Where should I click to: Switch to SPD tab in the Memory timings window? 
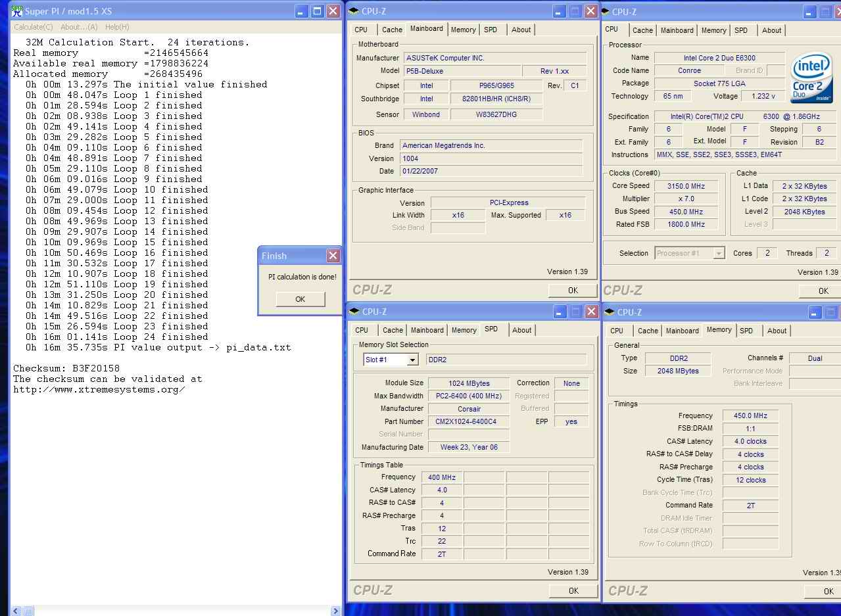coord(746,331)
